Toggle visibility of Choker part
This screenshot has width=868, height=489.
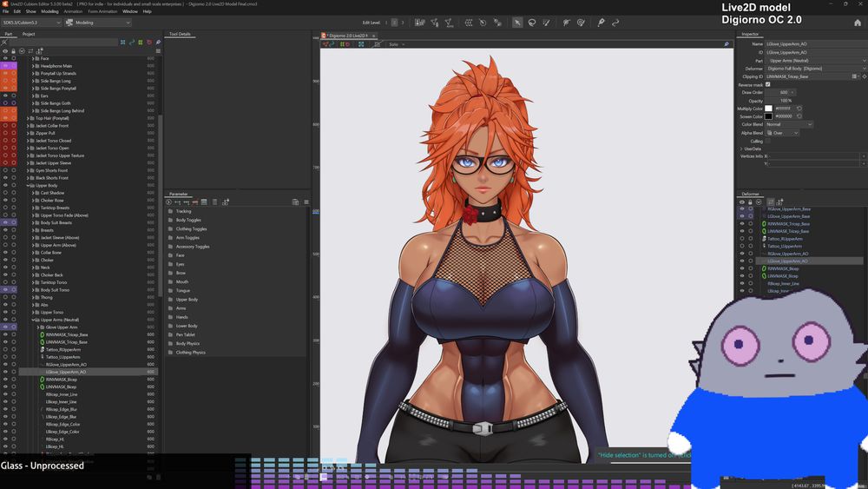tap(5, 260)
